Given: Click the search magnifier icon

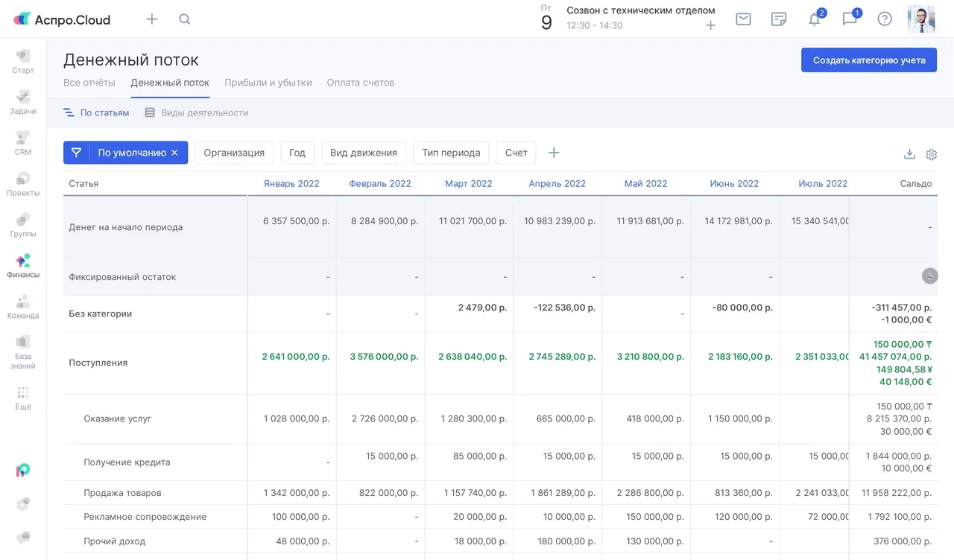Looking at the screenshot, I should [x=185, y=19].
